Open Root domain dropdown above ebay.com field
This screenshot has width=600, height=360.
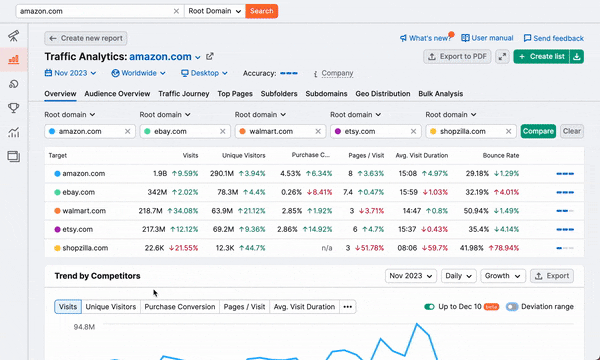click(165, 114)
